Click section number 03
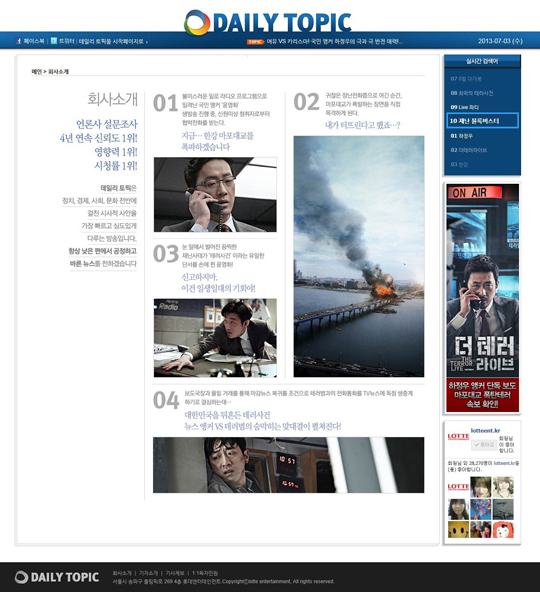The image size is (540, 592). click(x=166, y=253)
